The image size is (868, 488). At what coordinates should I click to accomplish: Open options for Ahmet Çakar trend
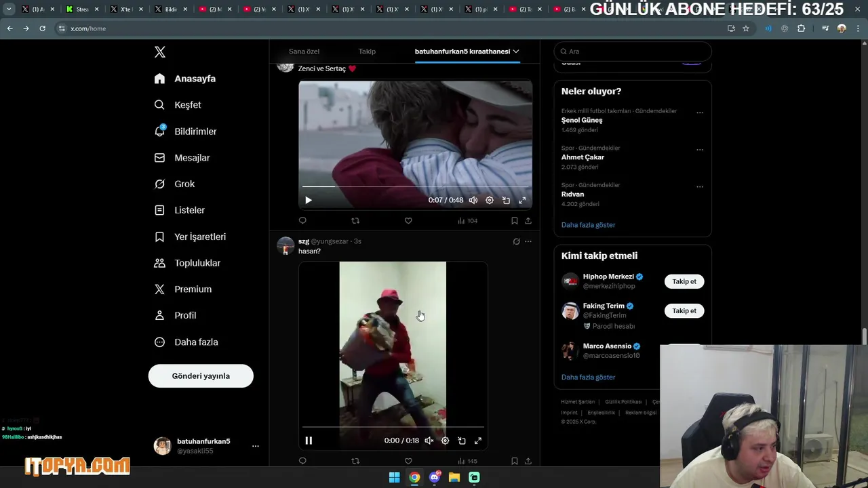[700, 150]
